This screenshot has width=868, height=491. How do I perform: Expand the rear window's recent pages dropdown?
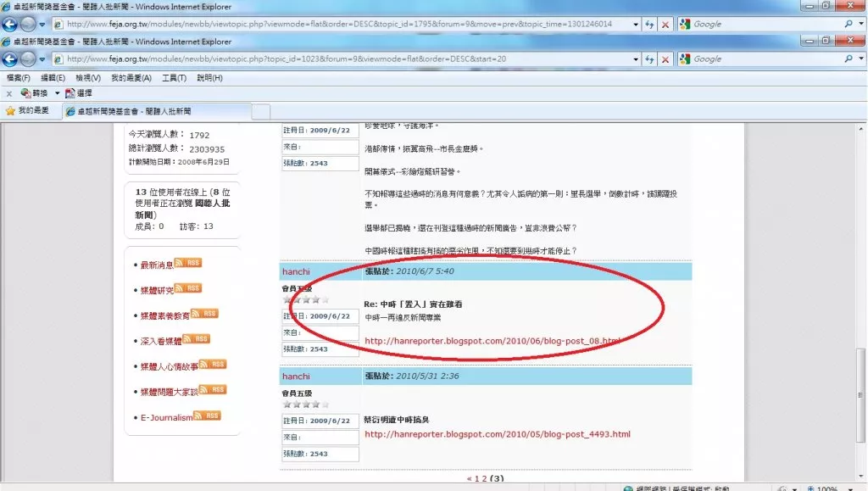(42, 25)
